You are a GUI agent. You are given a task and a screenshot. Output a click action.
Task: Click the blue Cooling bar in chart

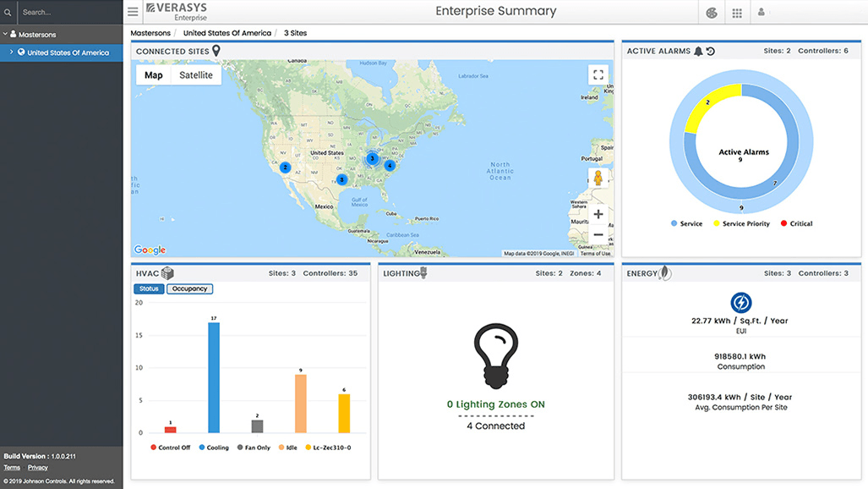214,377
